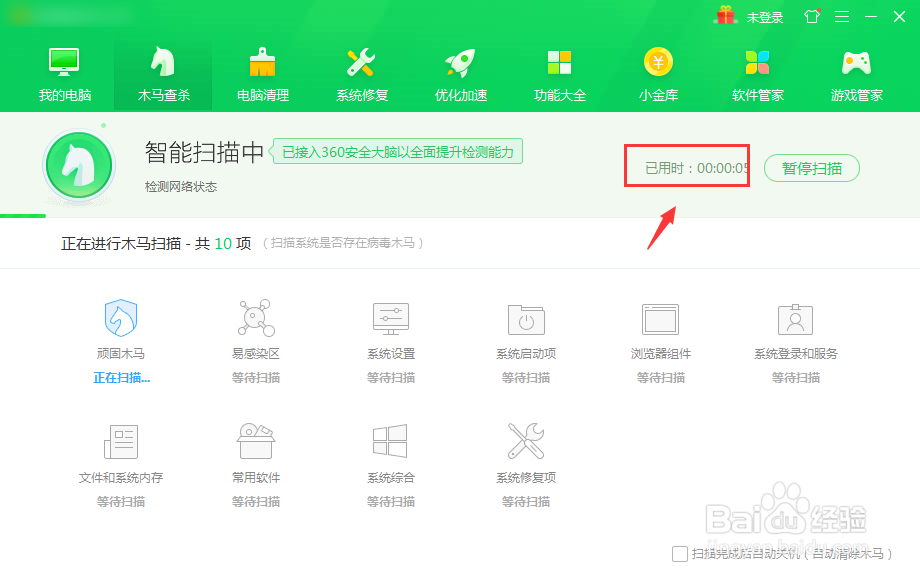Click the 系统修复项 repair items icon
The height and width of the screenshot is (580, 920).
click(x=525, y=443)
